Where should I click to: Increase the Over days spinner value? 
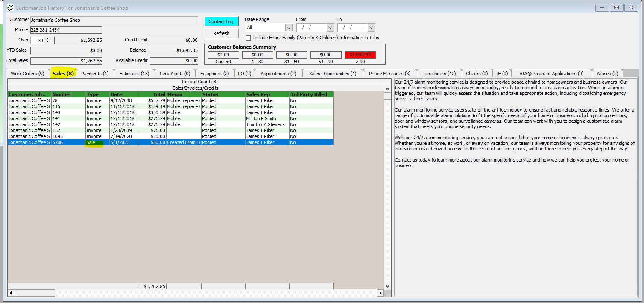47,38
